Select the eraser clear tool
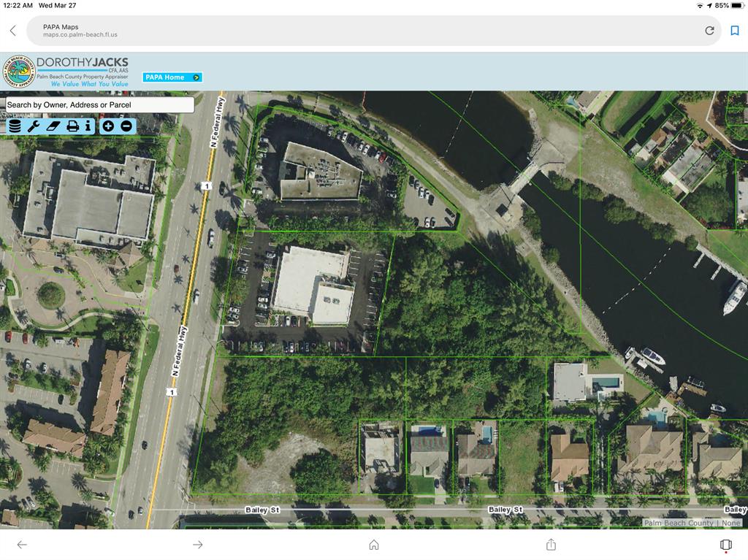This screenshot has width=748, height=560. 53,126
